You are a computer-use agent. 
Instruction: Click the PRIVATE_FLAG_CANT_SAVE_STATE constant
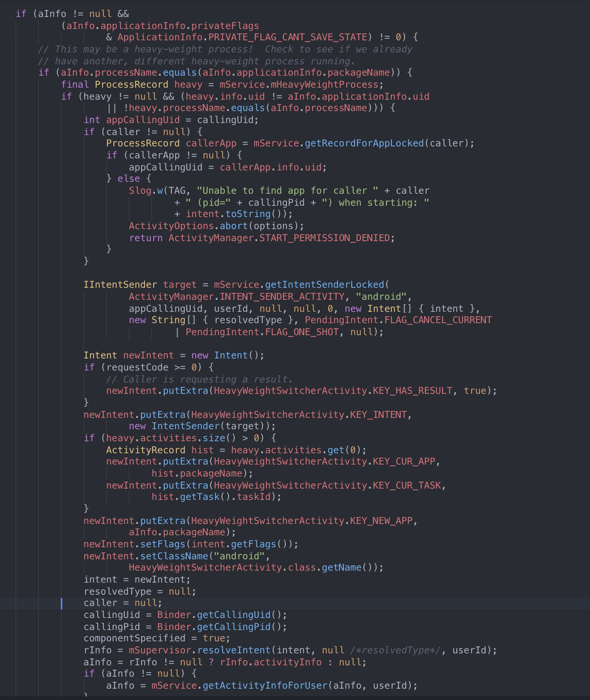pyautogui.click(x=288, y=37)
